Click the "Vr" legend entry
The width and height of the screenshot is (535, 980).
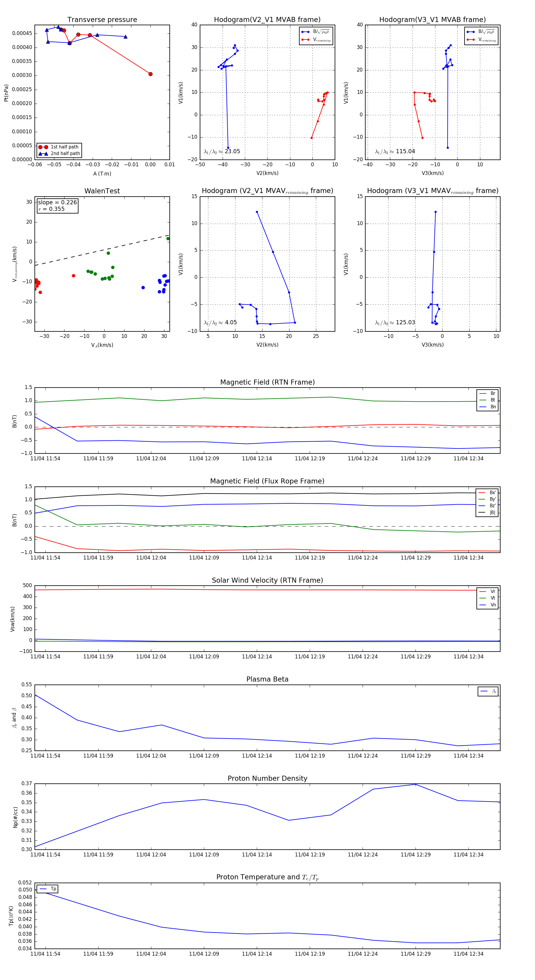pos(487,592)
